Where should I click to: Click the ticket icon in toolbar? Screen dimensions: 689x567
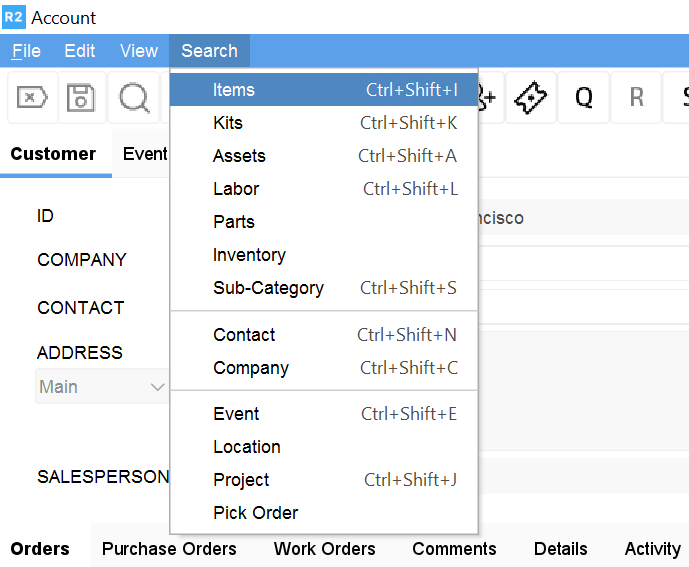click(531, 97)
